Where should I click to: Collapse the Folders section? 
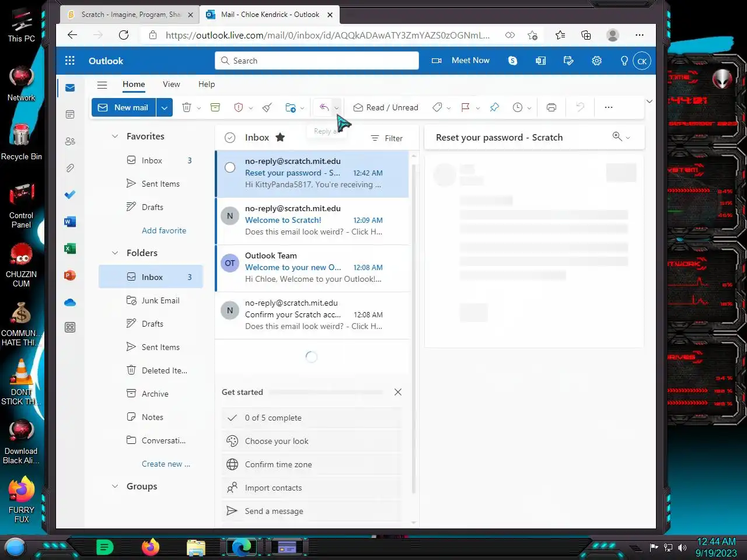coord(115,253)
